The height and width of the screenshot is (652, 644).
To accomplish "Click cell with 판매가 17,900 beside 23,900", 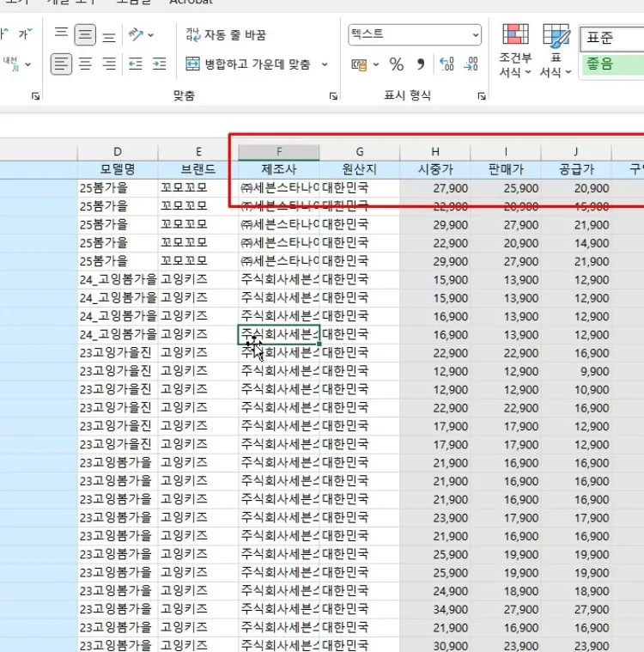I will pyautogui.click(x=506, y=518).
